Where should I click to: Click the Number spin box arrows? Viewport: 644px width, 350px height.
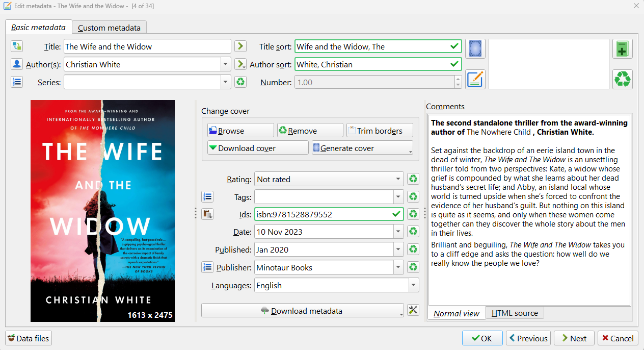[459, 82]
